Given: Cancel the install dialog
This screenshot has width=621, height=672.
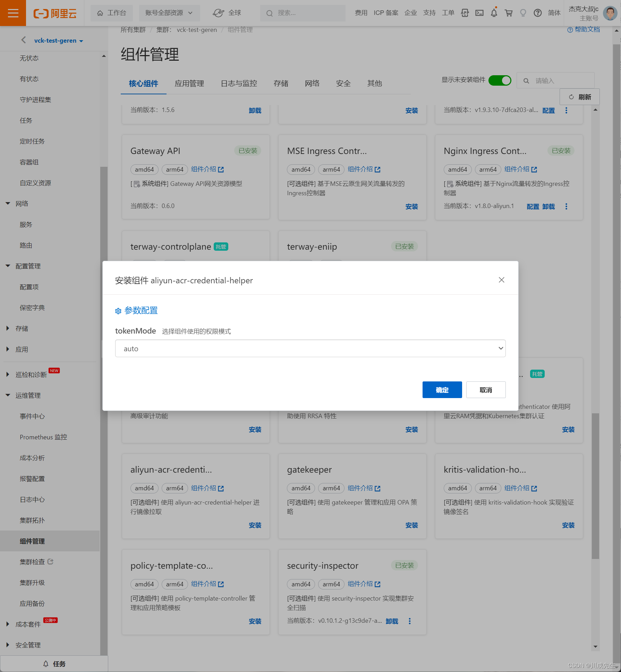Looking at the screenshot, I should [486, 390].
